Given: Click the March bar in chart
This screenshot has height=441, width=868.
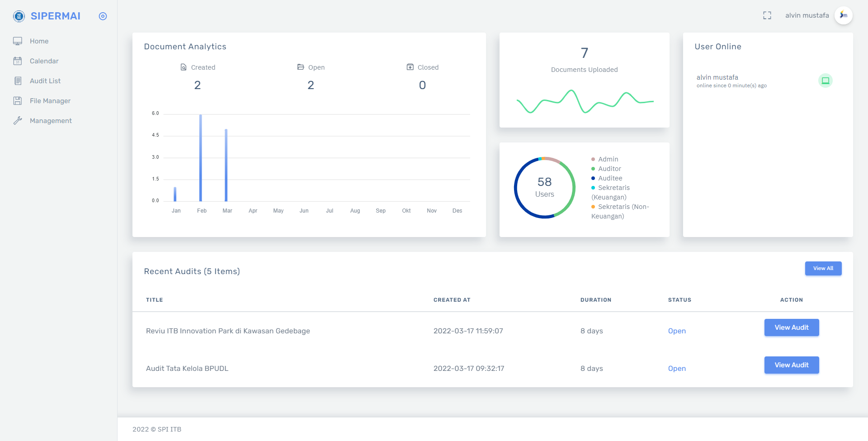Looking at the screenshot, I should (226, 165).
